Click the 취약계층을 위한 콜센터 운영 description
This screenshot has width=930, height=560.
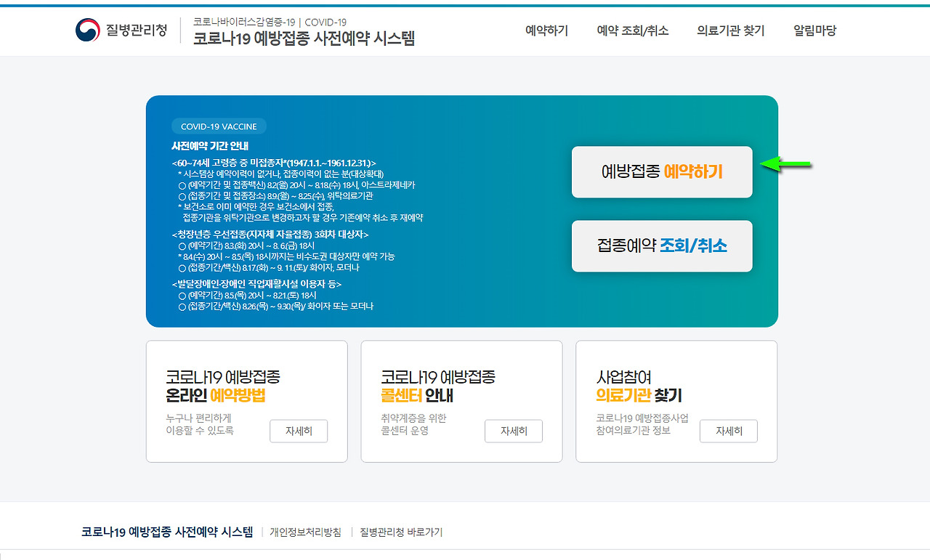[413, 424]
